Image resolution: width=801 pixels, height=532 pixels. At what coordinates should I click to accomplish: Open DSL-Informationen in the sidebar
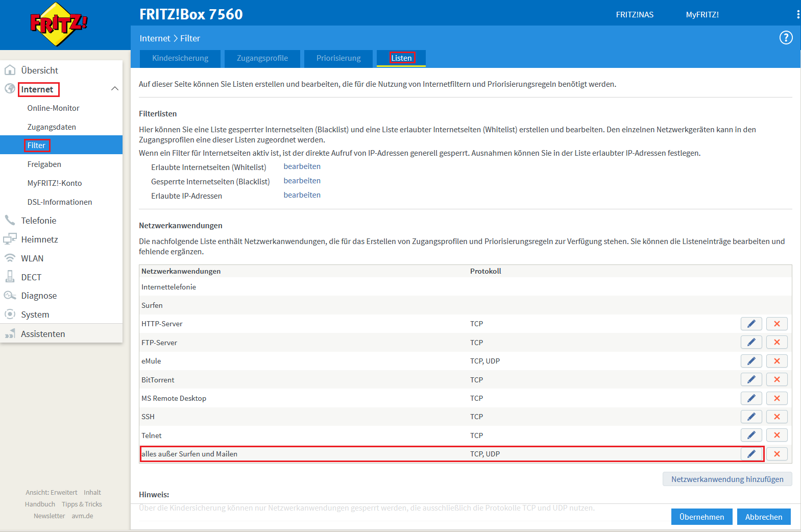click(x=60, y=202)
